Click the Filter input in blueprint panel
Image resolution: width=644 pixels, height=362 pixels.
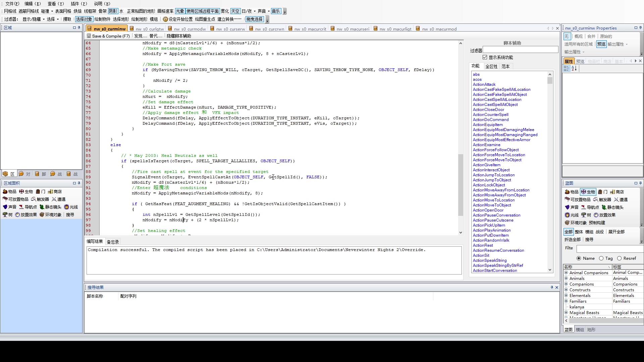click(x=609, y=248)
